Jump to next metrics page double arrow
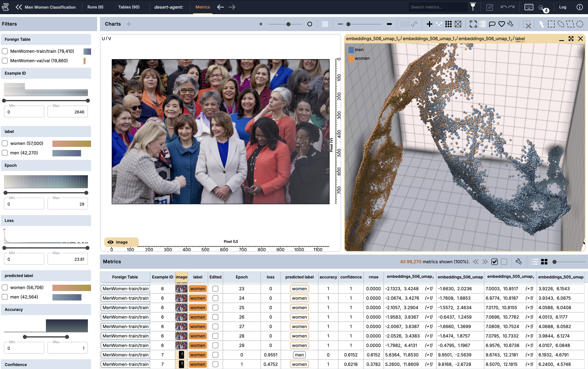 tap(485, 262)
